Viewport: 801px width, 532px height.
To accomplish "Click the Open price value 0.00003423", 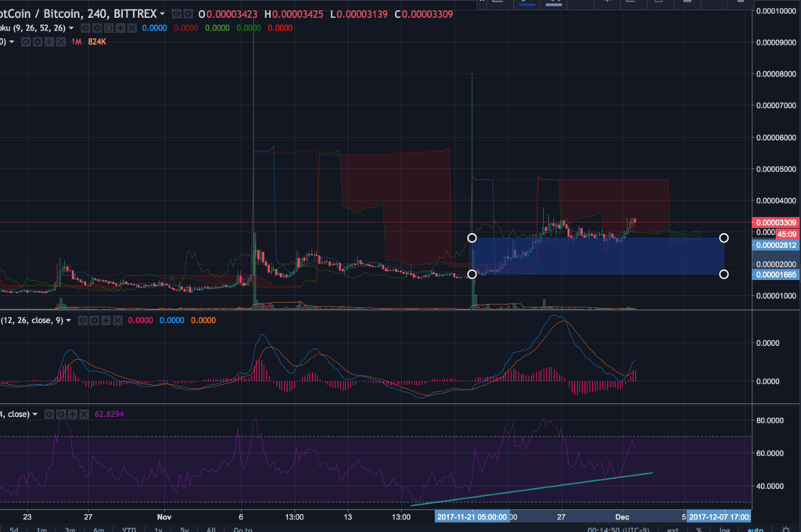I will click(x=232, y=14).
